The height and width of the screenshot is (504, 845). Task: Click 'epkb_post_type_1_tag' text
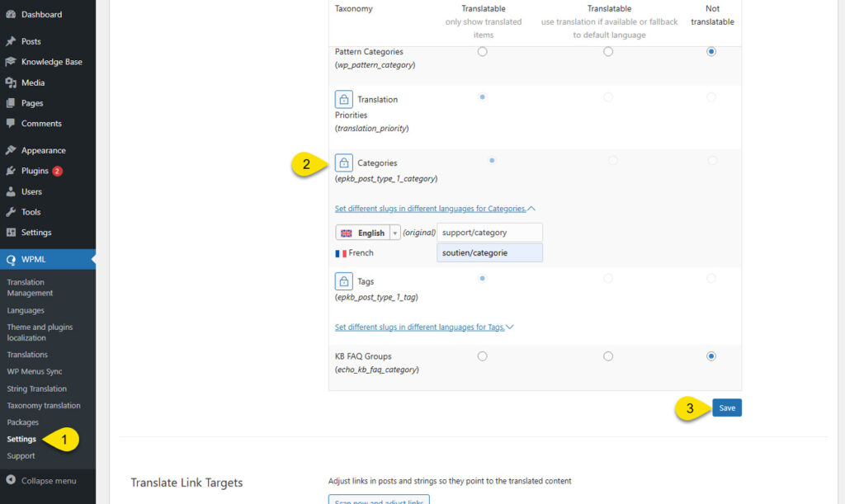tap(376, 297)
